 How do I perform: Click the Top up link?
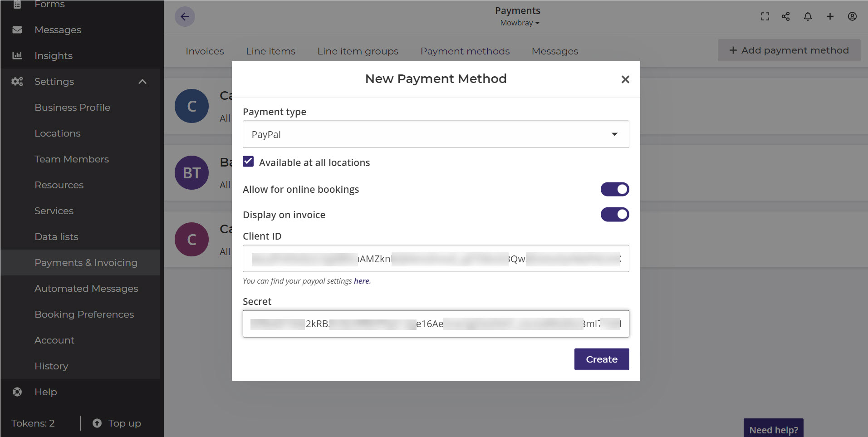[x=124, y=423]
